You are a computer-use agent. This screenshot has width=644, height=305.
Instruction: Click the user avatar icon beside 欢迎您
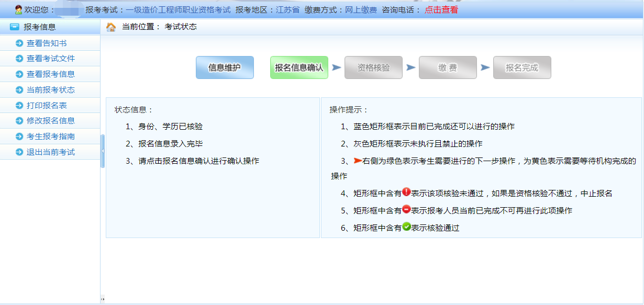[x=18, y=9]
